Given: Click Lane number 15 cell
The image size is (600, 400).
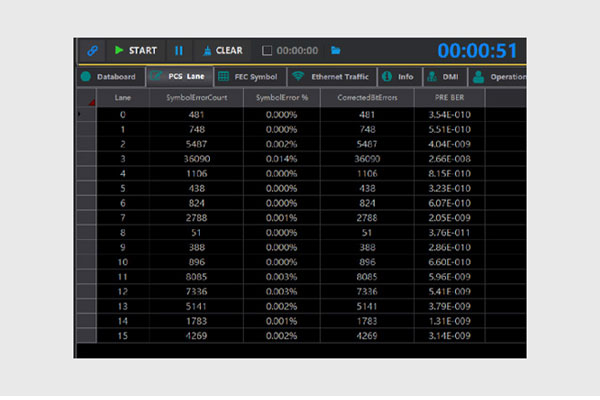Looking at the screenshot, I should tap(122, 336).
